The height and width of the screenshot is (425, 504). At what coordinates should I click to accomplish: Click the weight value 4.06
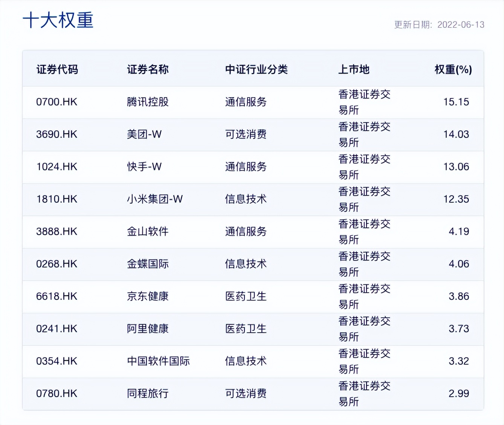[459, 264]
